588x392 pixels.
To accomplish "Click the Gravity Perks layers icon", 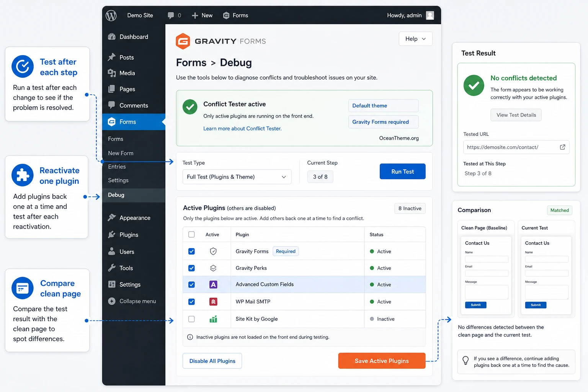I will [213, 268].
